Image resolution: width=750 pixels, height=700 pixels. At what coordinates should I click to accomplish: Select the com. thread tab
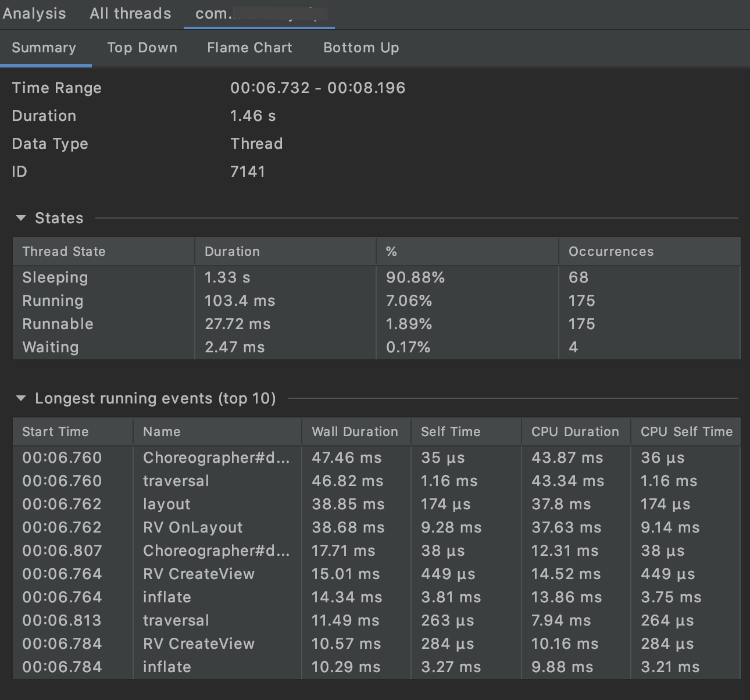click(259, 13)
